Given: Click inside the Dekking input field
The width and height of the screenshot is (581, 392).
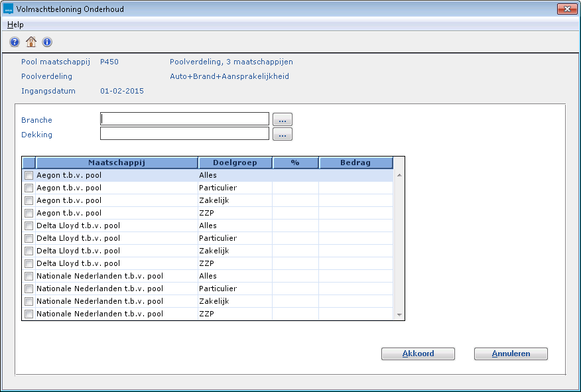Looking at the screenshot, I should click(x=184, y=134).
